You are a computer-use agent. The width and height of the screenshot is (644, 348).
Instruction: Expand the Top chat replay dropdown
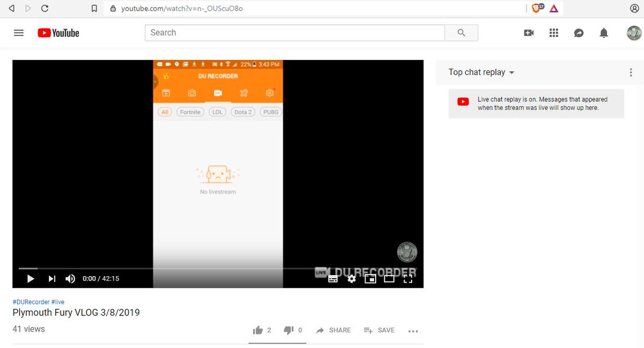pos(481,72)
